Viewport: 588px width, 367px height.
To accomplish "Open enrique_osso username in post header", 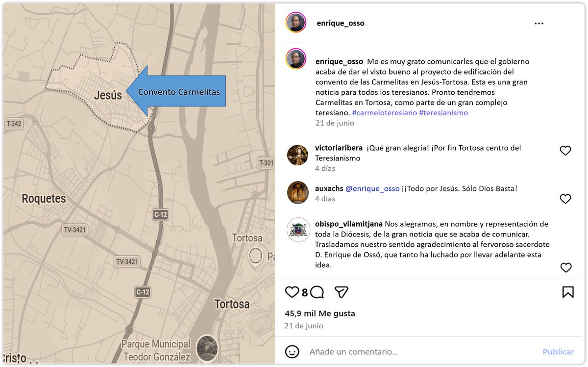I will click(x=341, y=23).
